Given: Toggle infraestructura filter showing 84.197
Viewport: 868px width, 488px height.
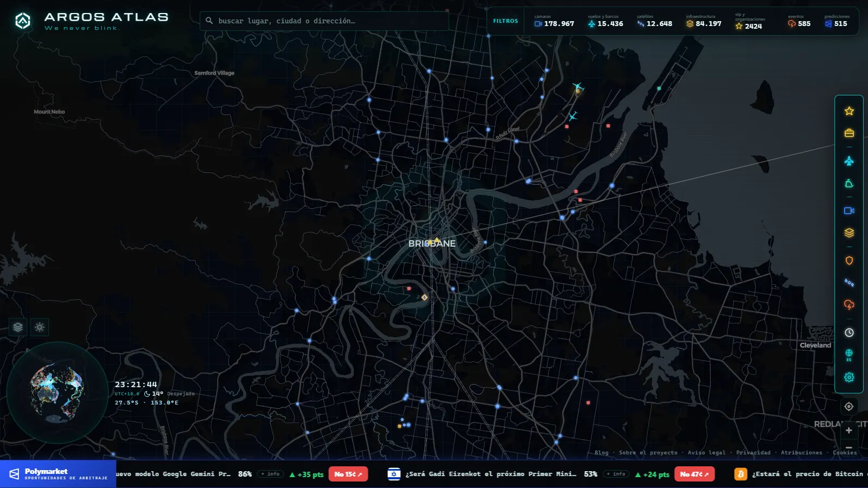Looking at the screenshot, I should coord(704,21).
